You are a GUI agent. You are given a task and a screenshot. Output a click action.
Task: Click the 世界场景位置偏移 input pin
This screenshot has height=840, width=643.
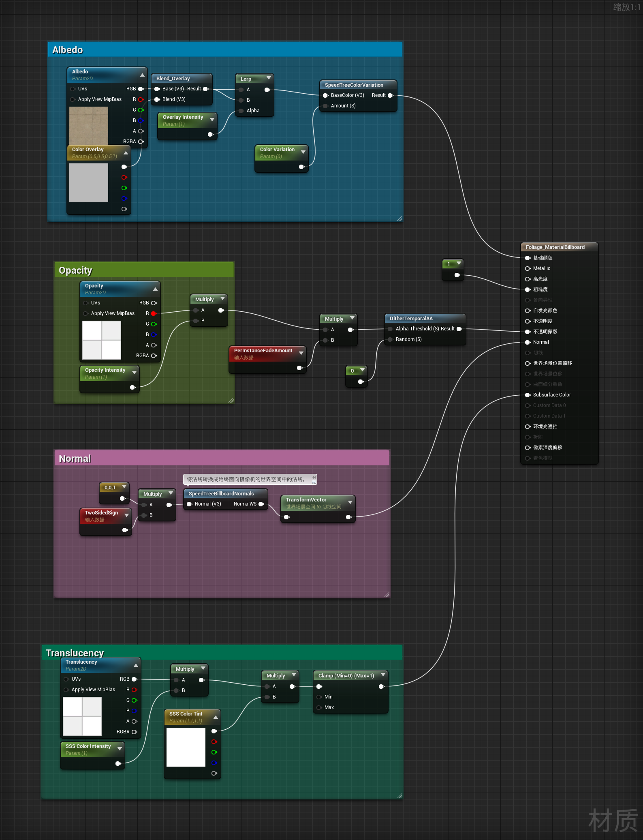click(528, 363)
